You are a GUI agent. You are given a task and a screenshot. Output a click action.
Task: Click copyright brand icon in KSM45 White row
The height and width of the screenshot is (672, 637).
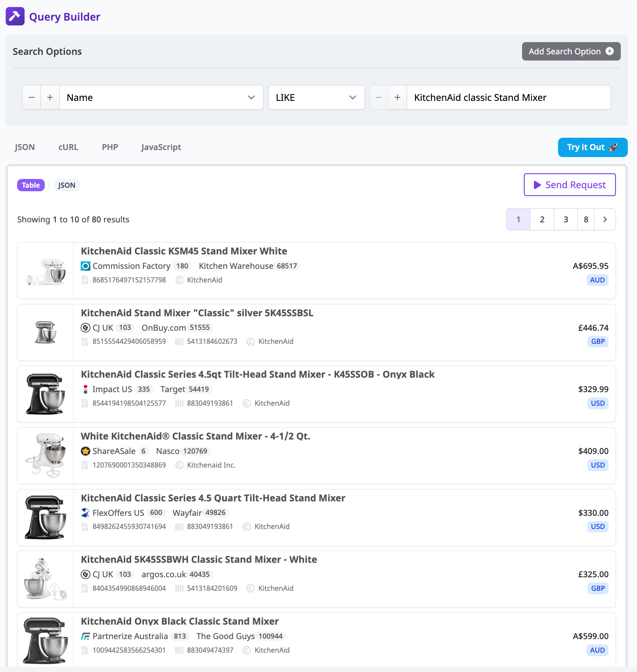[x=179, y=280]
